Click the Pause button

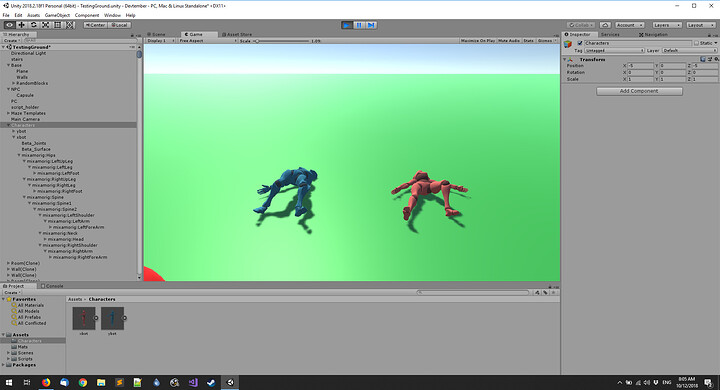pos(359,25)
